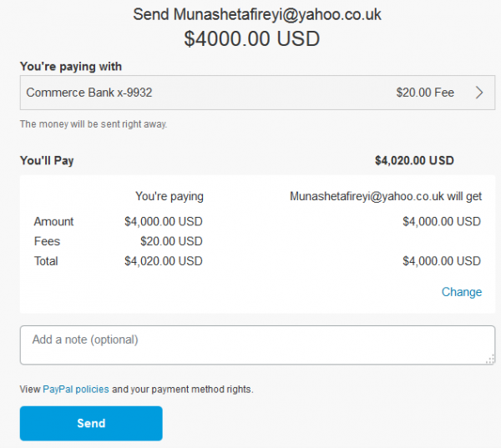Expand payment method with the right chevron arrow
501x448 pixels.
click(x=479, y=93)
